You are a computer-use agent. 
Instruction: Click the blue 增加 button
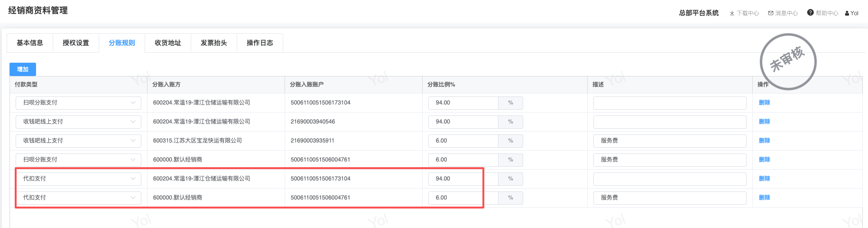(x=23, y=69)
